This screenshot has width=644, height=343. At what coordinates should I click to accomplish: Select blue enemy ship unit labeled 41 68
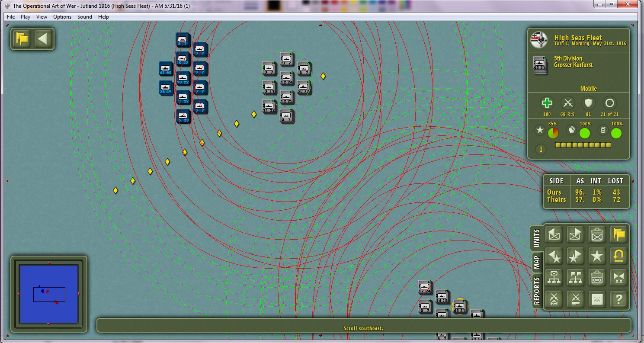point(166,69)
